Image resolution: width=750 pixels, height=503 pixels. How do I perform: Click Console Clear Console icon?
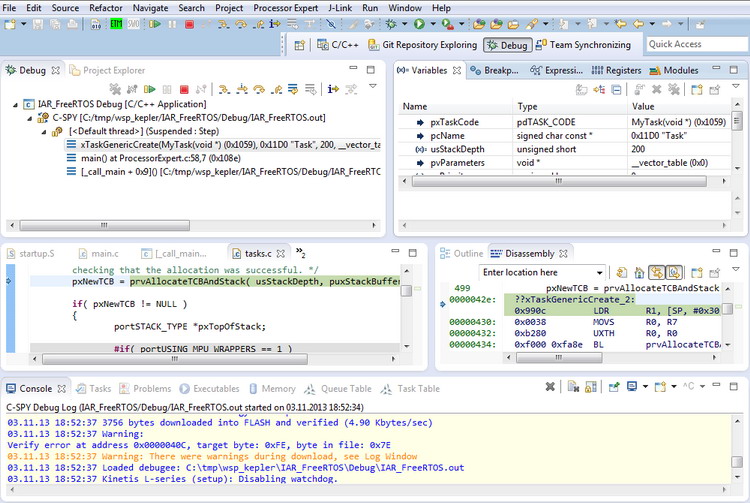(573, 386)
